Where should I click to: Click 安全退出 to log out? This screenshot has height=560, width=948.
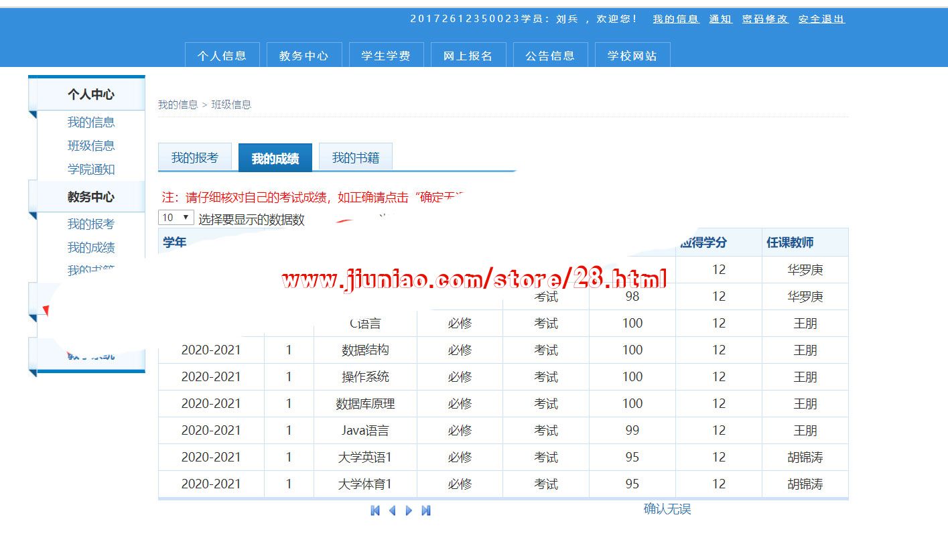coord(821,19)
